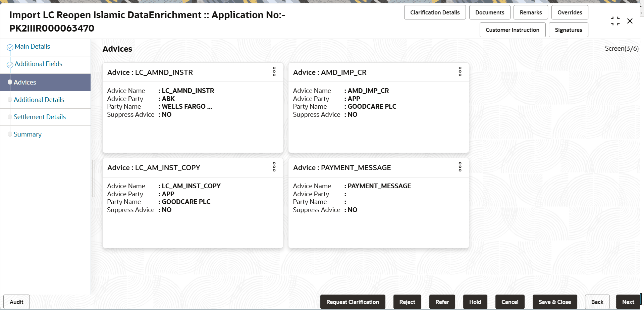Click party name WELLS FARGO ...
Screen dimensions: 644x310
pos(187,107)
